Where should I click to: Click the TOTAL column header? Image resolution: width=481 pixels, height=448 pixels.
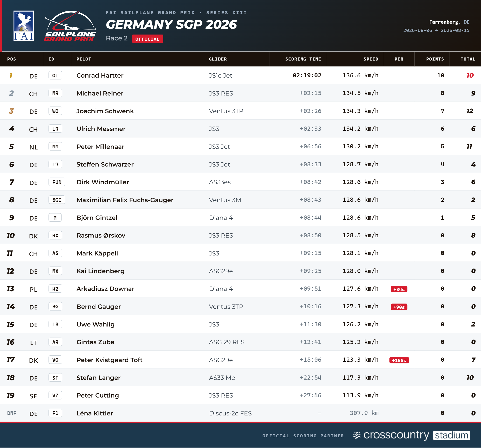[x=468, y=59]
